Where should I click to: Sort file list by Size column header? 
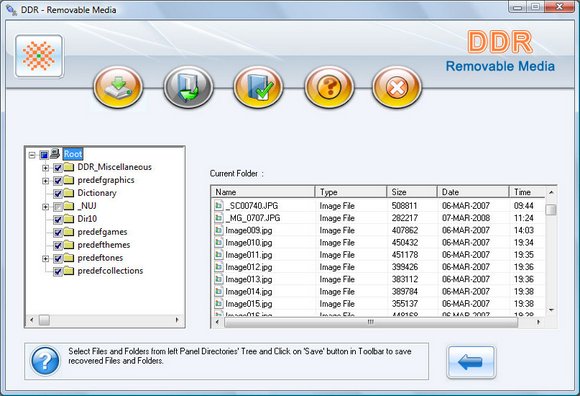(412, 192)
